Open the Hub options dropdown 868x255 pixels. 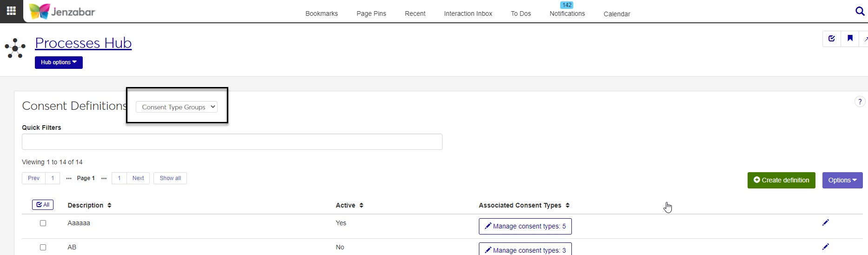59,62
